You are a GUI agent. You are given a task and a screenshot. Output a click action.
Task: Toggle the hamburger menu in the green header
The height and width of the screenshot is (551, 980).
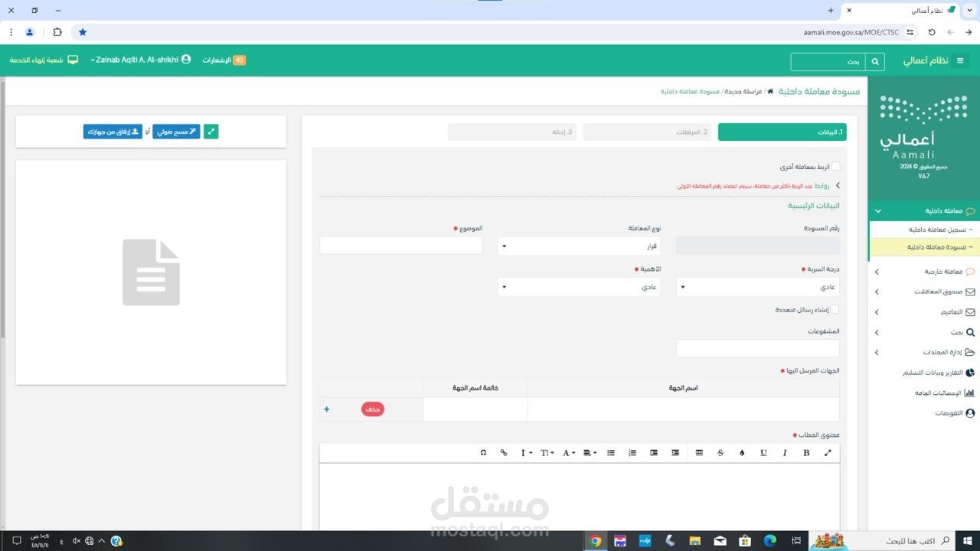(x=959, y=60)
